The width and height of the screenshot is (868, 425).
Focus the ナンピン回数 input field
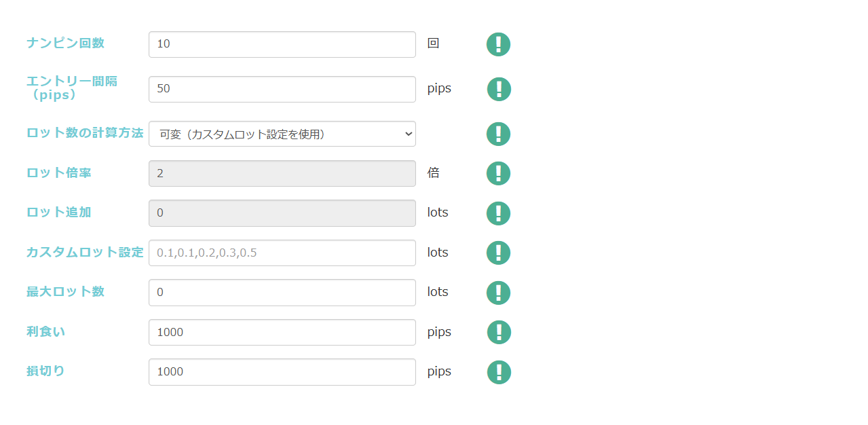(282, 44)
